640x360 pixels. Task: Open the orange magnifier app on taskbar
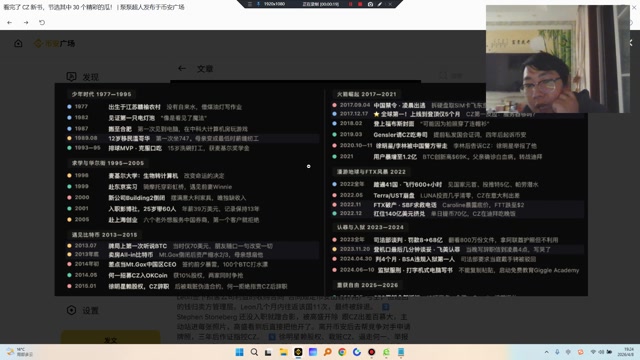click(x=327, y=352)
